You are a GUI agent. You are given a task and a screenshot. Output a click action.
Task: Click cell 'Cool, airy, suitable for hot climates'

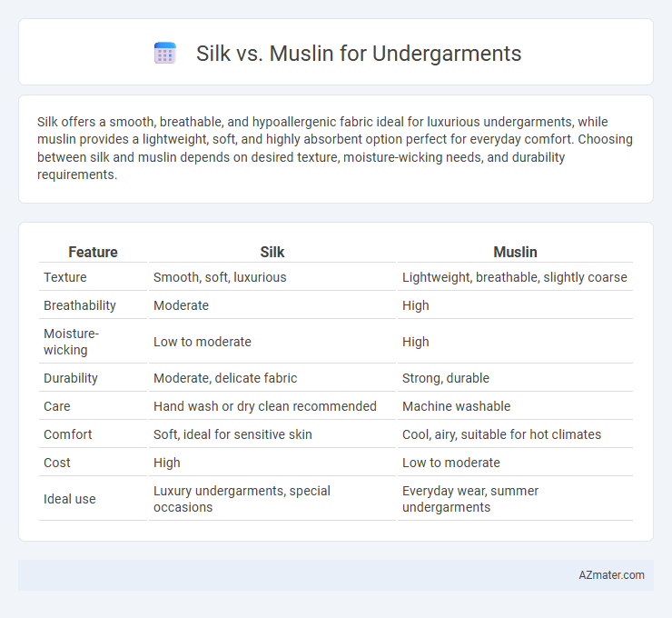point(501,434)
